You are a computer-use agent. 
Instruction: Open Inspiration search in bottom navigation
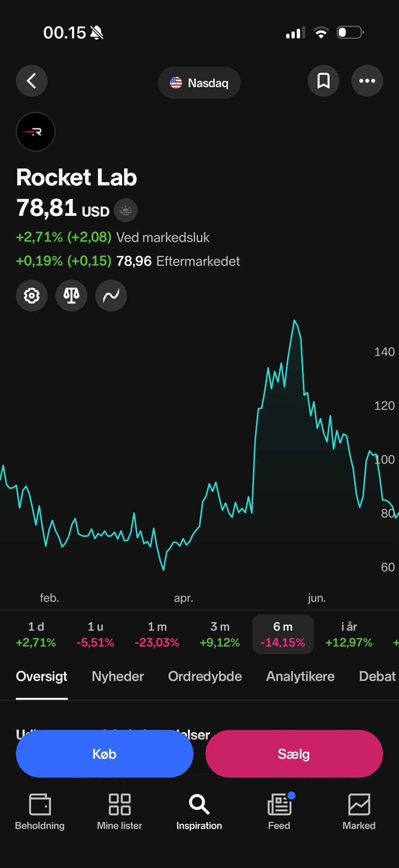point(199,811)
